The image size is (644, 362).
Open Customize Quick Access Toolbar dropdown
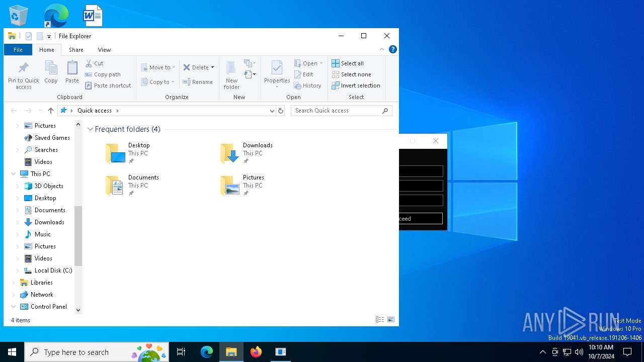[x=49, y=36]
